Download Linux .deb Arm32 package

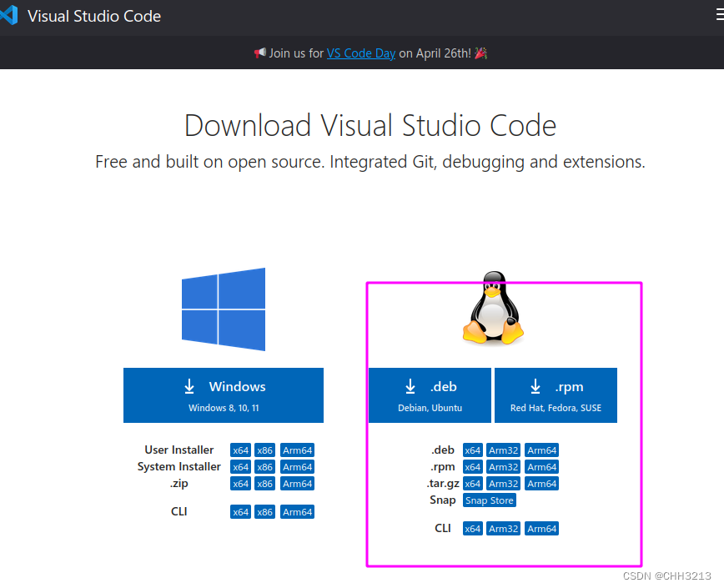503,450
